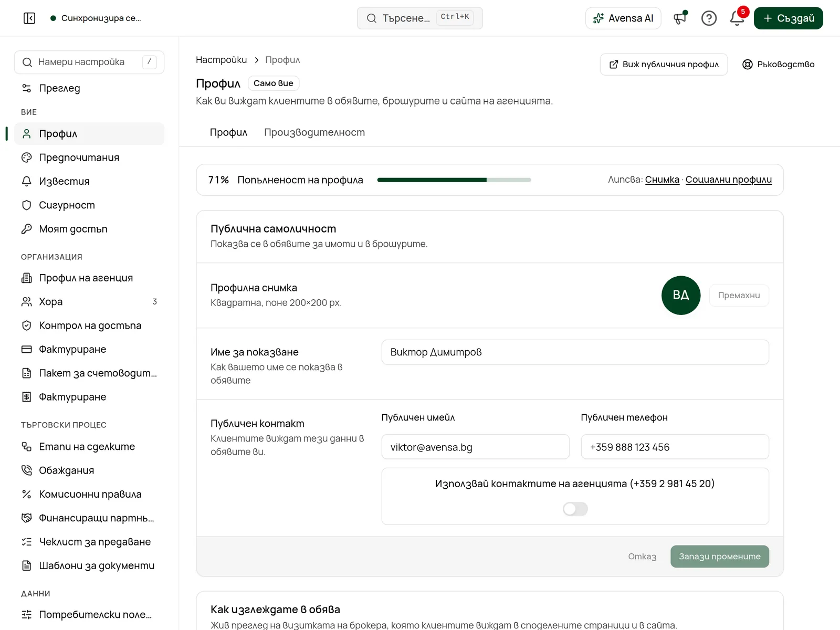Click the public phone field +359 888 123 456
The image size is (840, 630).
[675, 447]
